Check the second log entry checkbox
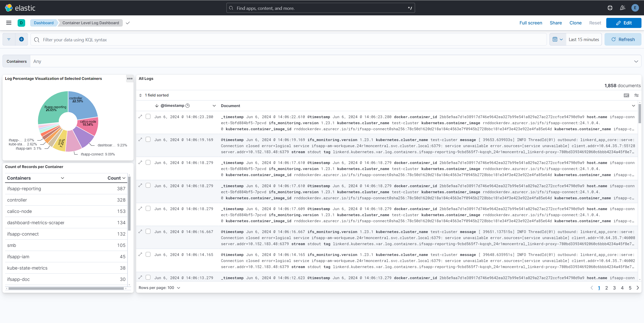This screenshot has height=323, width=644. tap(148, 139)
